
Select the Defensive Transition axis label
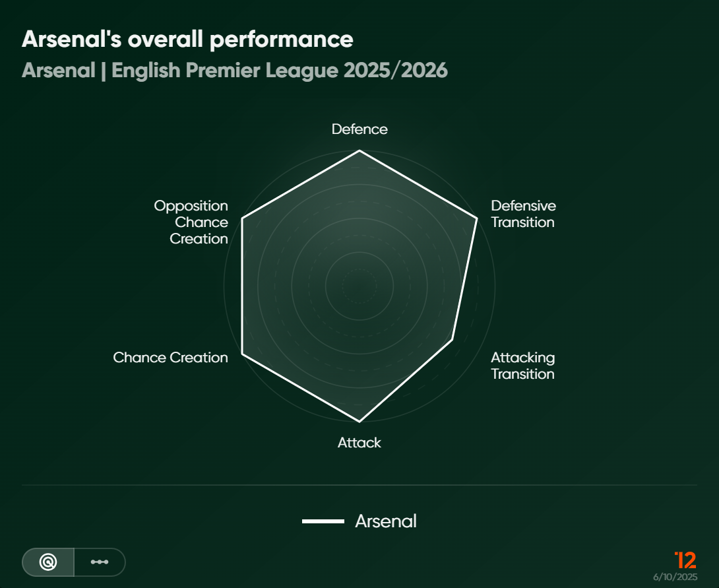(523, 214)
